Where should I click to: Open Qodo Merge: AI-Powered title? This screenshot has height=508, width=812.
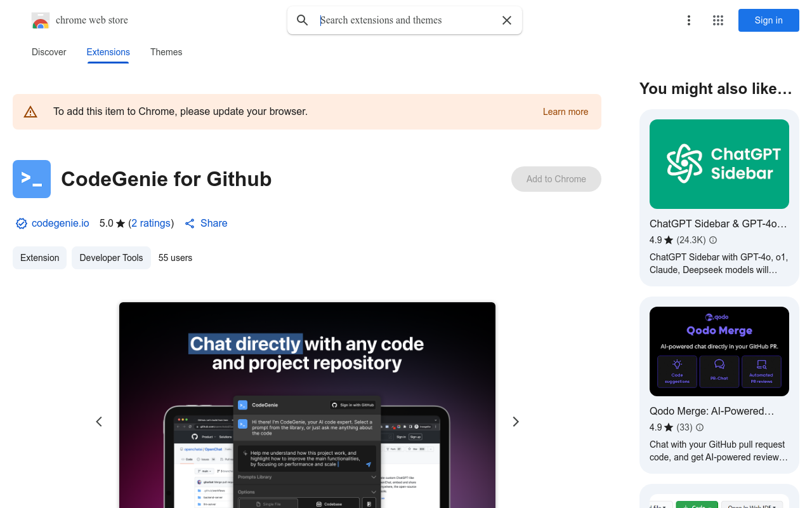(712, 411)
